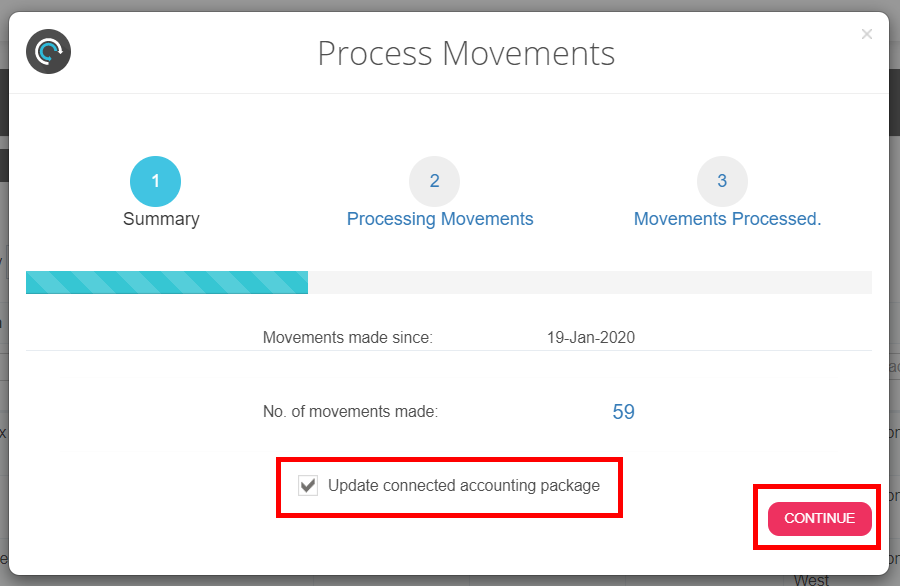This screenshot has width=900, height=586.
Task: Go to Processing Movements step label
Action: click(440, 219)
